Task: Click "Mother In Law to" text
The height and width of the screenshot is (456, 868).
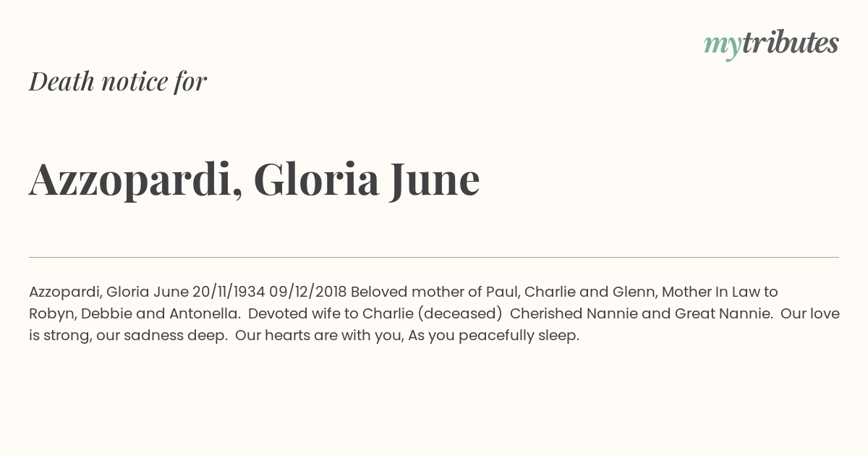Action: pos(720,292)
